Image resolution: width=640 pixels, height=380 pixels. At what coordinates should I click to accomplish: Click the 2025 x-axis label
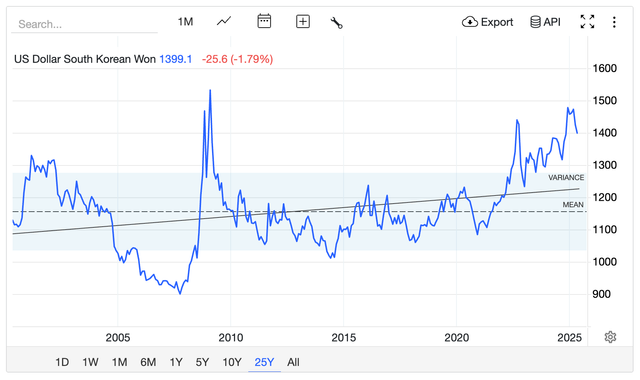[x=569, y=338]
